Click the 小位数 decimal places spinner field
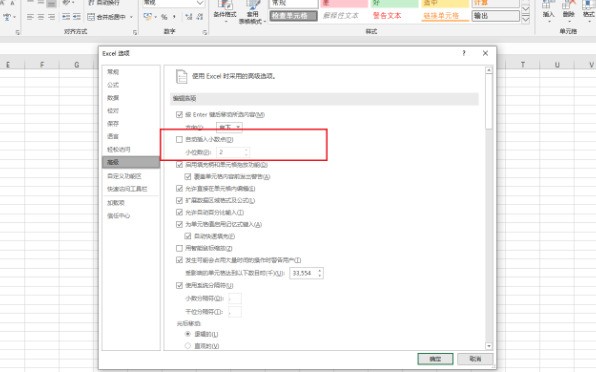 click(x=233, y=152)
